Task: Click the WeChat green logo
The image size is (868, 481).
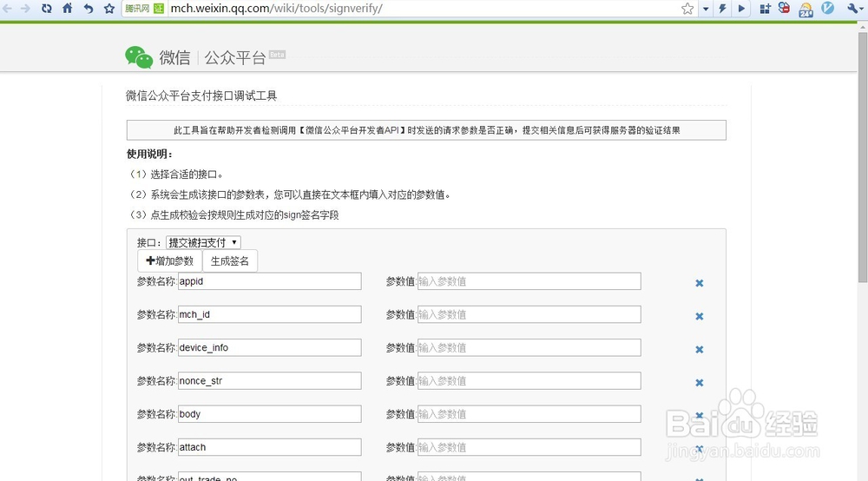Action: 139,57
